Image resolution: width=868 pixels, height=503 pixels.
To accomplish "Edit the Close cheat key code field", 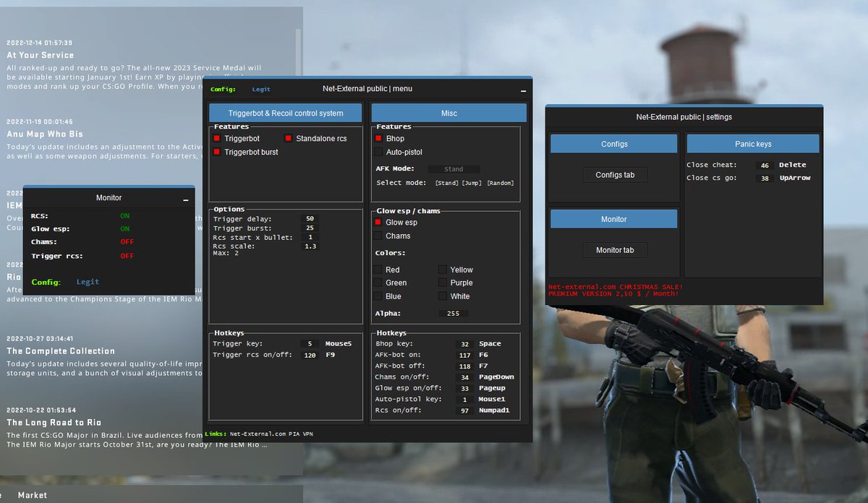I will (765, 165).
